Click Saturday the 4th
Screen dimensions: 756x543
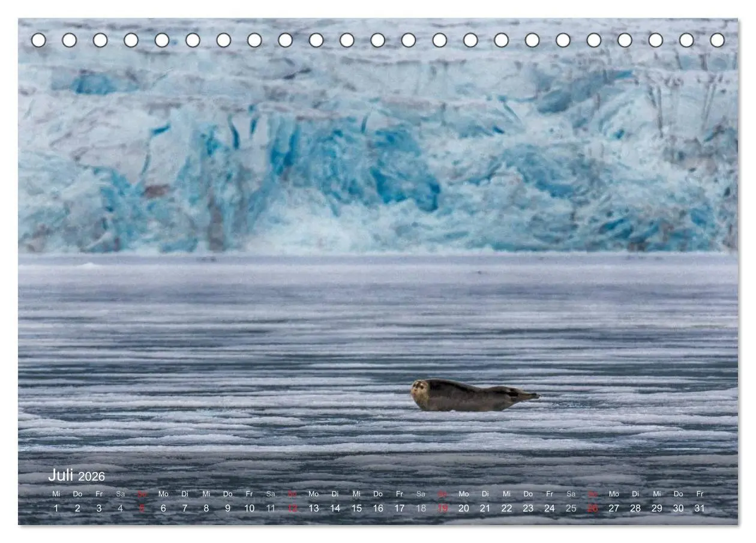point(121,508)
